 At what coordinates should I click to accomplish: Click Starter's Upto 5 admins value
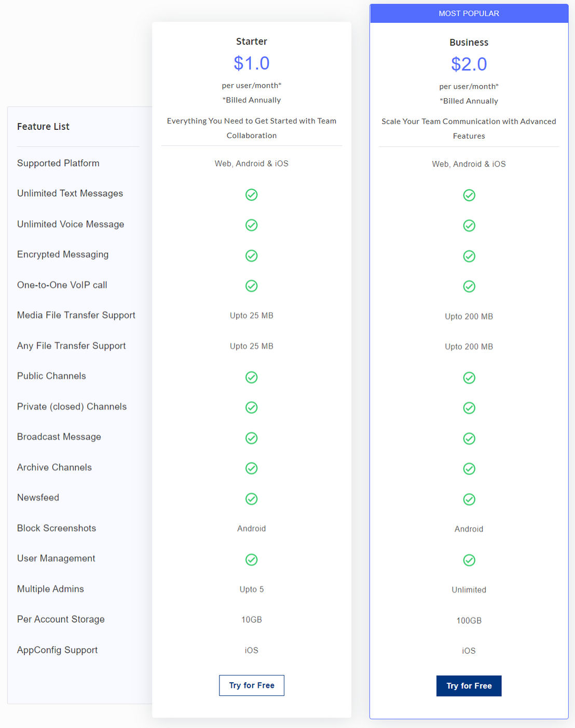tap(252, 589)
